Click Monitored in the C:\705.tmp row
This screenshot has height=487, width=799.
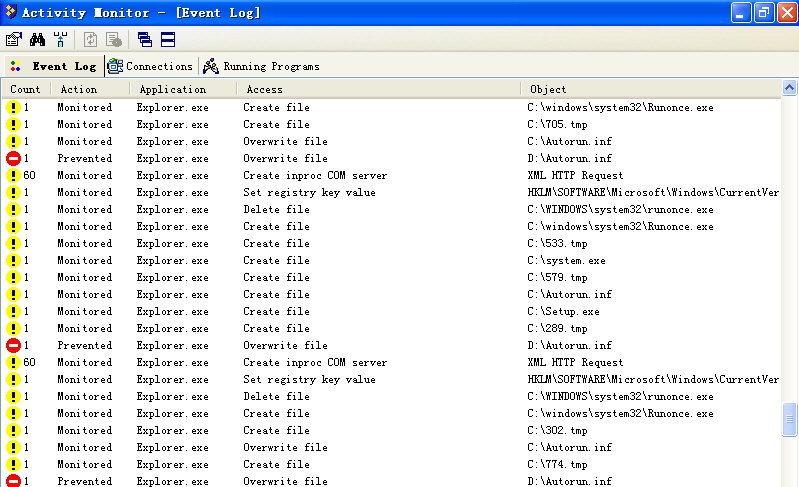85,124
